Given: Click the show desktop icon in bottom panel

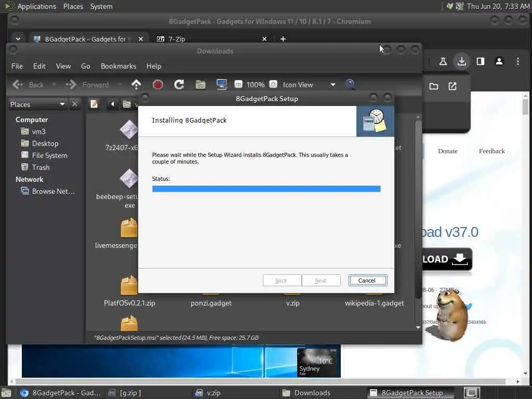Looking at the screenshot, I should [6, 393].
